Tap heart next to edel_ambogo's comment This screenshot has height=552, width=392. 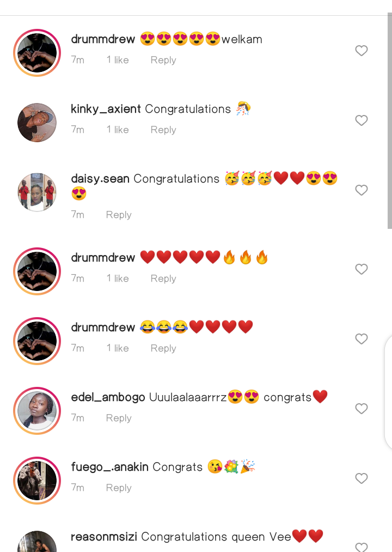point(362,408)
